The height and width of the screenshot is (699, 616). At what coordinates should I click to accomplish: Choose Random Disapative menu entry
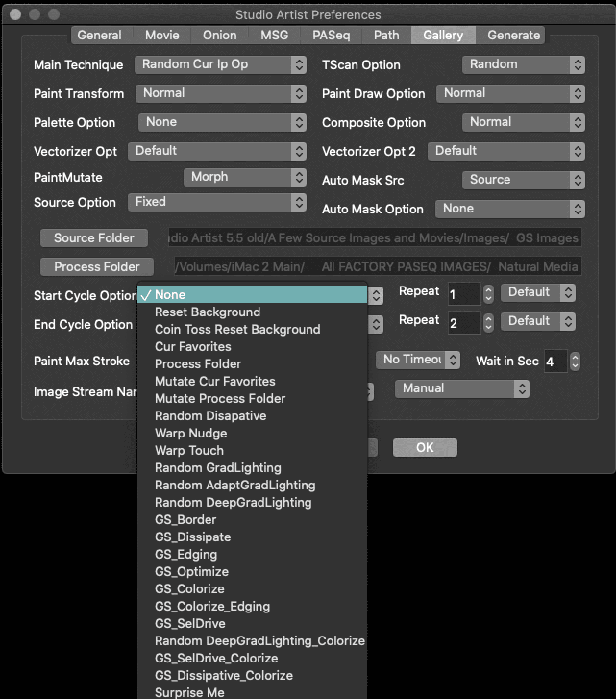252,416
